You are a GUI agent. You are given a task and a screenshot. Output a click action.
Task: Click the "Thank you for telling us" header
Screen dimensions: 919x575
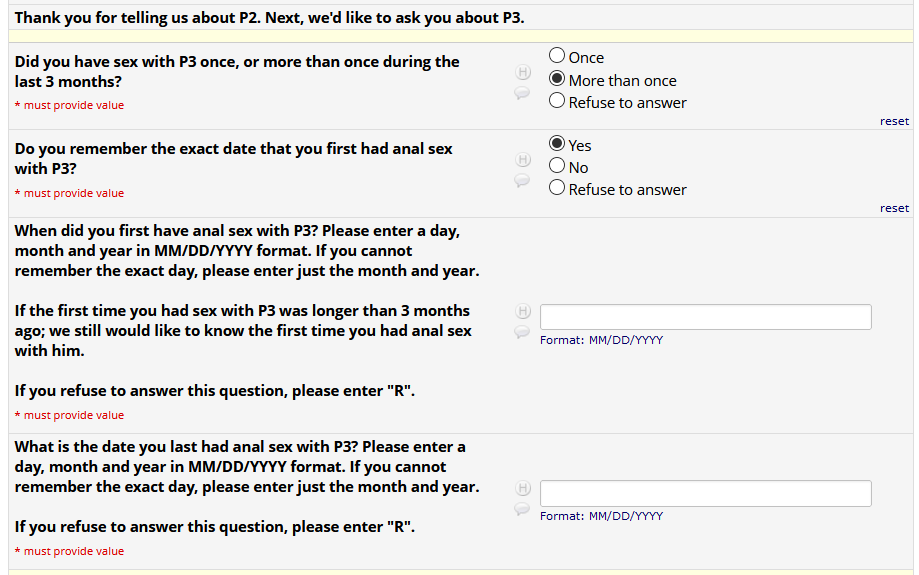pyautogui.click(x=269, y=18)
